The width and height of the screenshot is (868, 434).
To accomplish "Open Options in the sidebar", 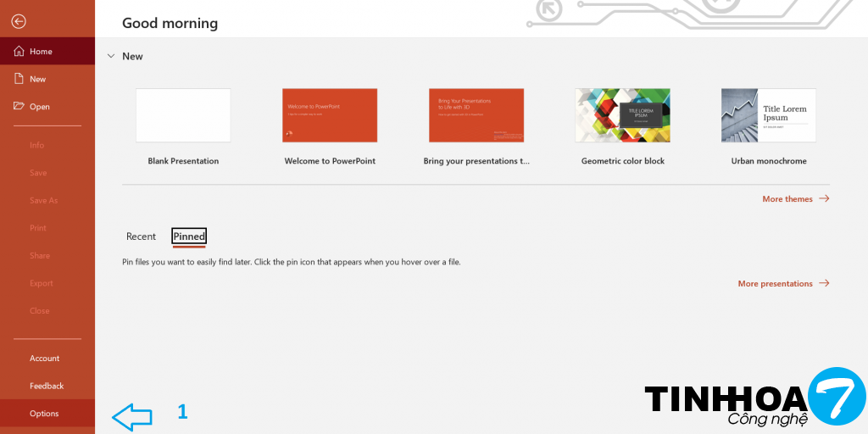I will 44,414.
